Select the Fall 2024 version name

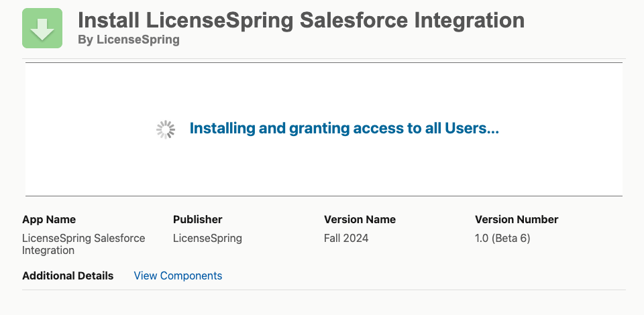coord(346,239)
